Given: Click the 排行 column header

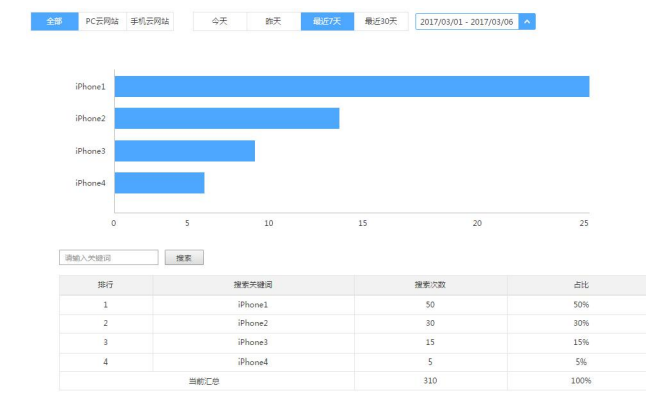Looking at the screenshot, I should pos(105,285).
